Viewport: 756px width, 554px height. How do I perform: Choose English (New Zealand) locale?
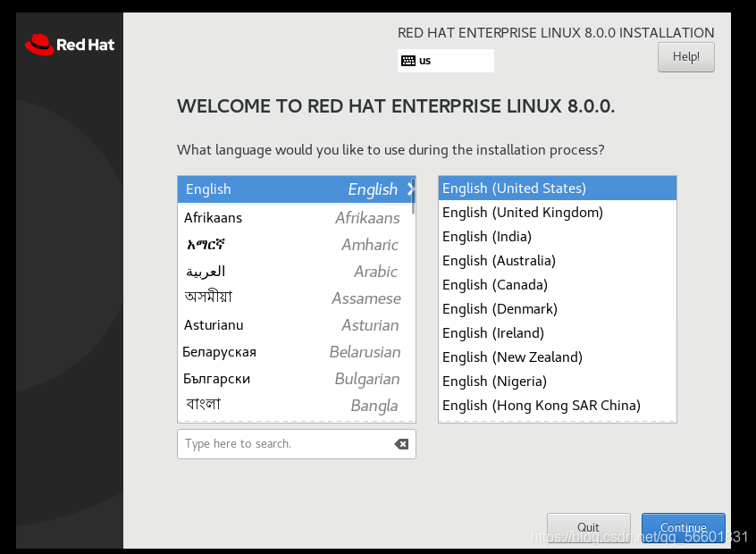(x=558, y=357)
